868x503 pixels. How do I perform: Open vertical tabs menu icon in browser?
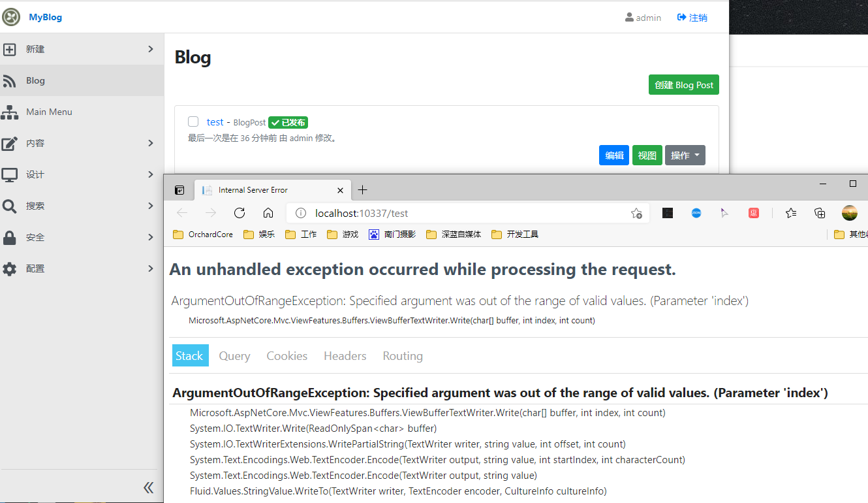point(179,190)
